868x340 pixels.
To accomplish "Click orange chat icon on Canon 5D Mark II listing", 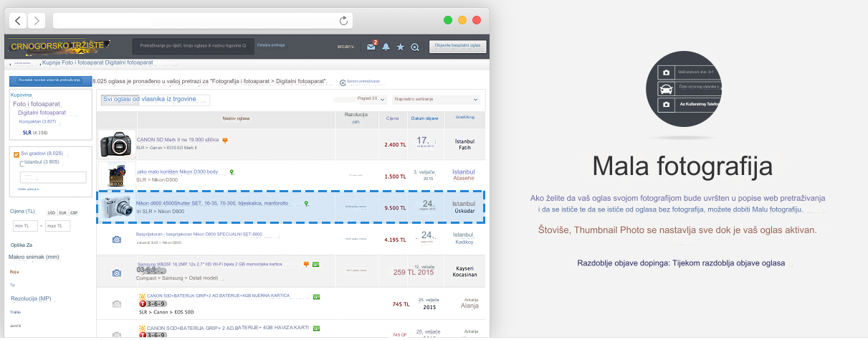I will [225, 139].
